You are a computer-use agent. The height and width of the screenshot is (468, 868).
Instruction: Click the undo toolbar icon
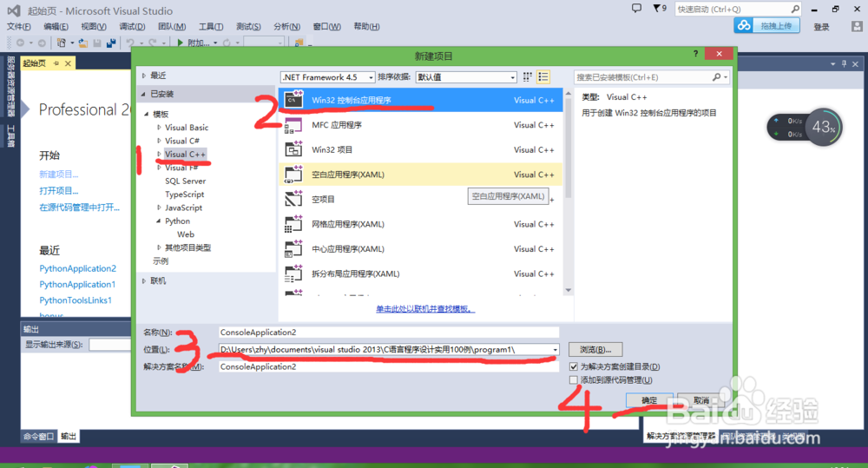tap(130, 43)
